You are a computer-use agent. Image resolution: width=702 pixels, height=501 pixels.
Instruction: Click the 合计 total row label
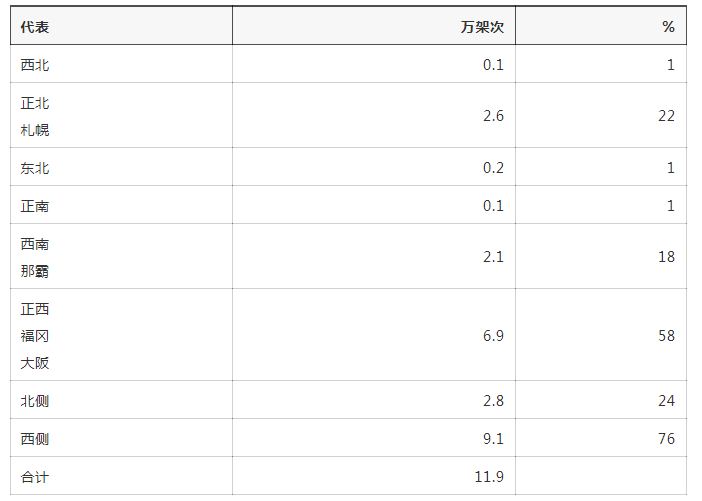[x=35, y=477]
